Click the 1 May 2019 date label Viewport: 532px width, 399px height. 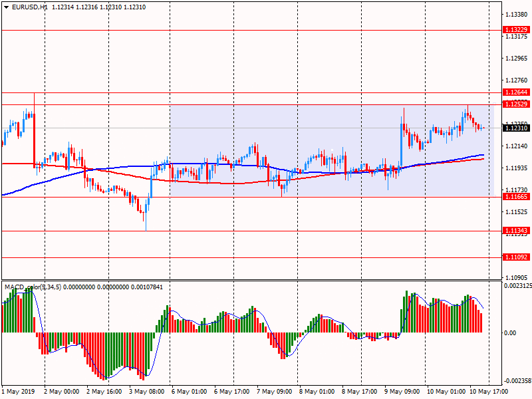click(x=18, y=392)
